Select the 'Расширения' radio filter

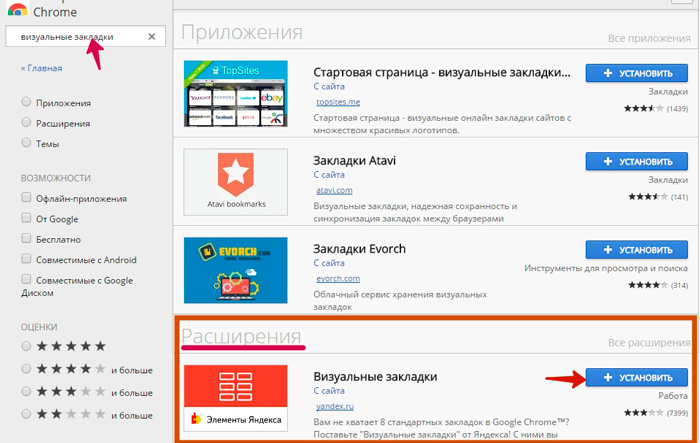(26, 122)
